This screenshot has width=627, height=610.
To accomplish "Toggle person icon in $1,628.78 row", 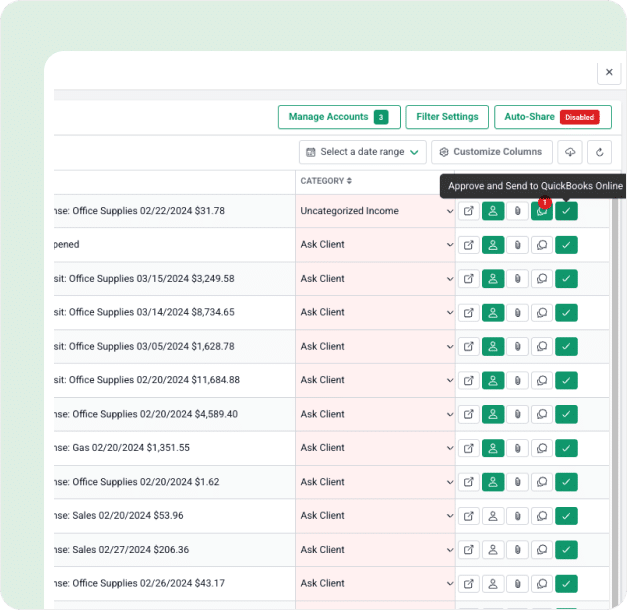I will pos(493,346).
